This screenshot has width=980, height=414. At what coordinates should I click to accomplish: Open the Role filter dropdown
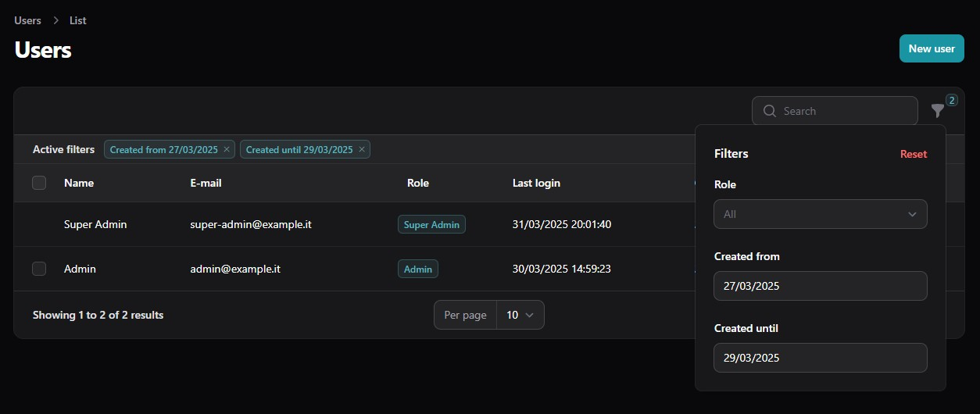(820, 214)
